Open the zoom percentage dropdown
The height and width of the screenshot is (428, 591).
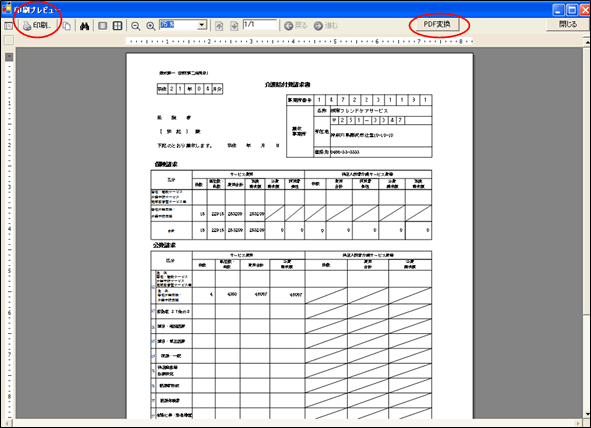click(x=202, y=25)
